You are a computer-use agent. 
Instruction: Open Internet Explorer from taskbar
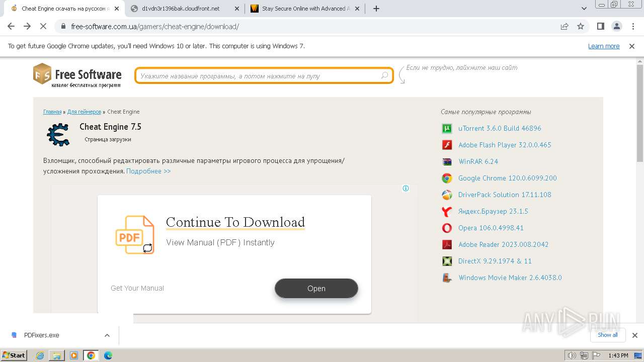(40, 355)
